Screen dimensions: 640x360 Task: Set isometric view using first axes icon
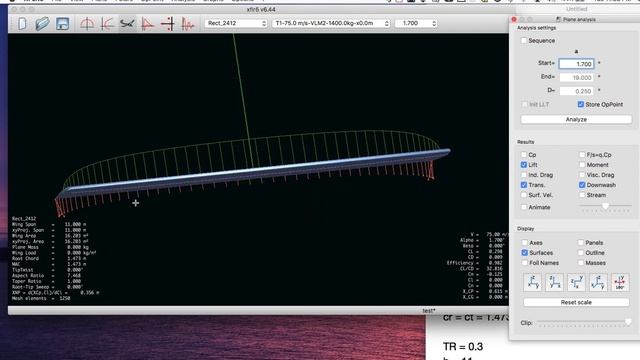(533, 282)
